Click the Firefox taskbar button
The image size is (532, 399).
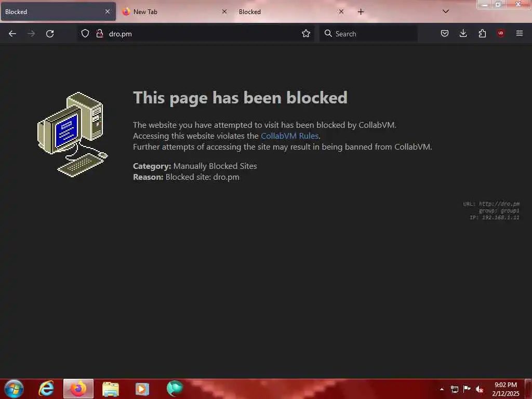(x=78, y=389)
